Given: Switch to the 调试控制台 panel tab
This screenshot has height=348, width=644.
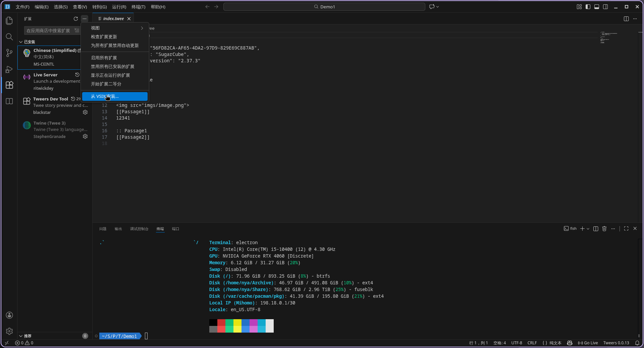Looking at the screenshot, I should coord(139,229).
